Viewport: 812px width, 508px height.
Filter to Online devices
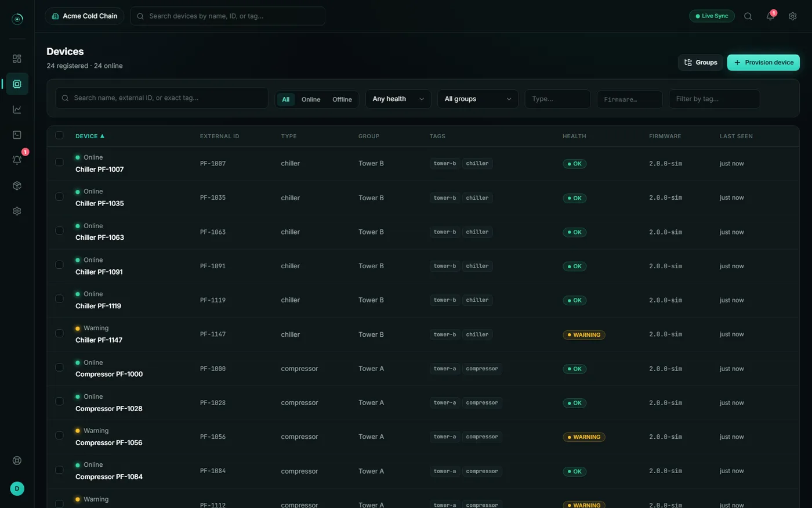(311, 99)
